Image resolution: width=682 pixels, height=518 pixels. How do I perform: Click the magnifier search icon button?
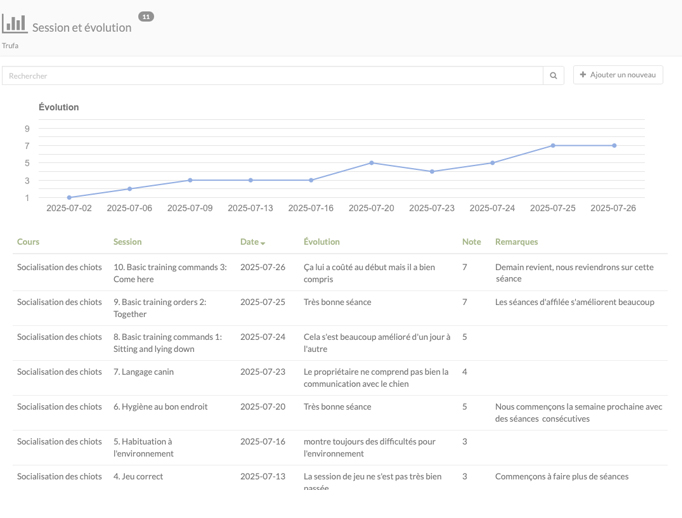(553, 76)
